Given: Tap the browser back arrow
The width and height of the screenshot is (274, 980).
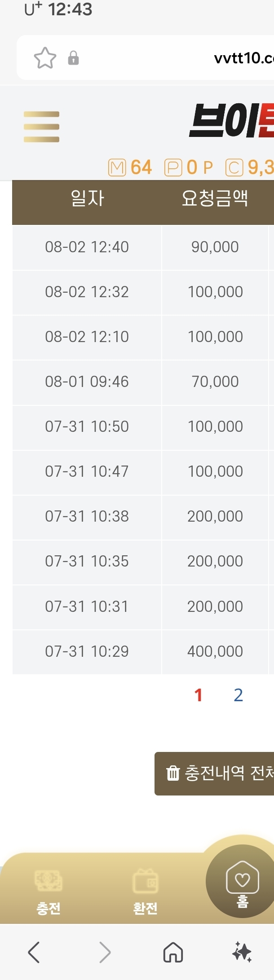Looking at the screenshot, I should click(34, 952).
